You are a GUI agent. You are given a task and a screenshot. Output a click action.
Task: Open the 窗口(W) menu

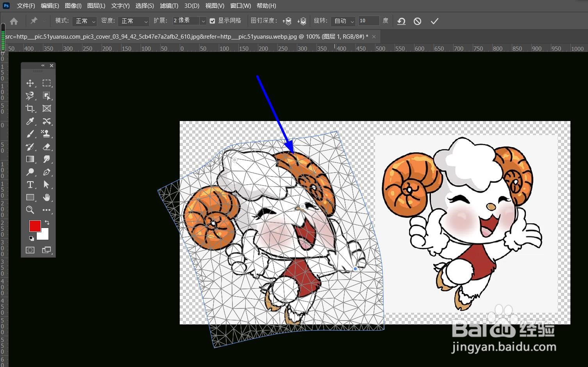point(241,6)
